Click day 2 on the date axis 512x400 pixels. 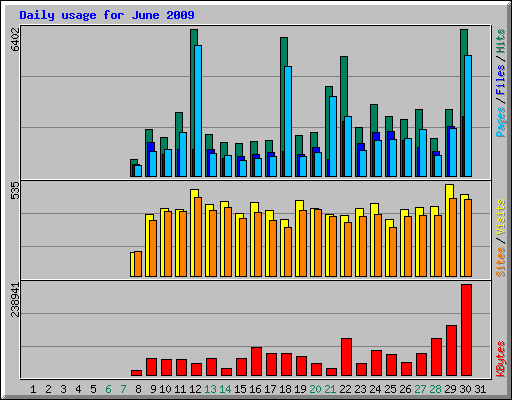point(48,389)
